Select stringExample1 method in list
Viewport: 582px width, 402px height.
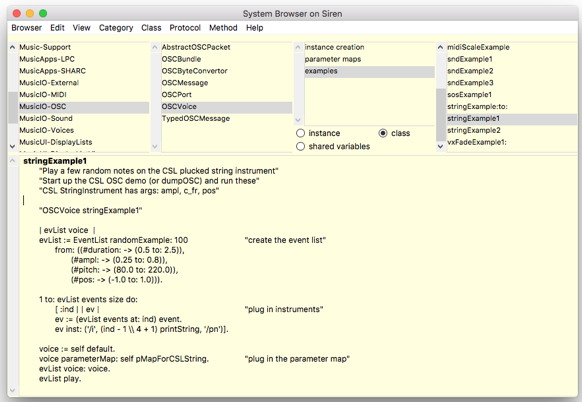pyautogui.click(x=512, y=118)
